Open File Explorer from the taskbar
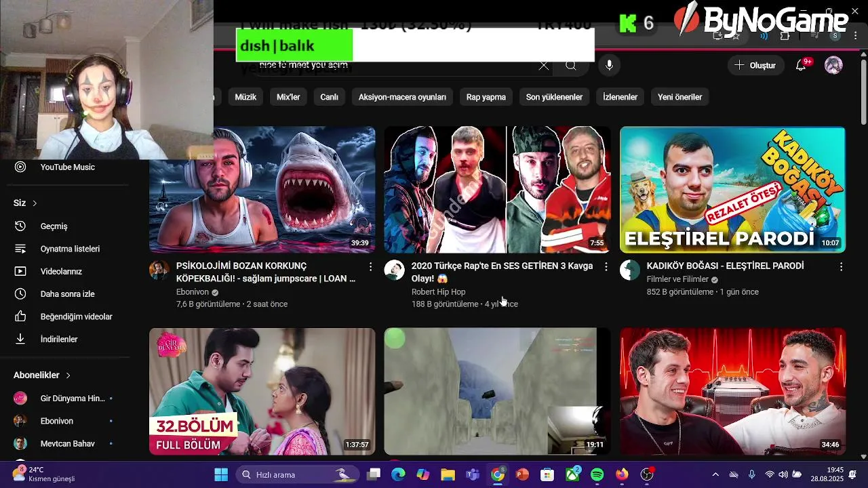 (448, 474)
